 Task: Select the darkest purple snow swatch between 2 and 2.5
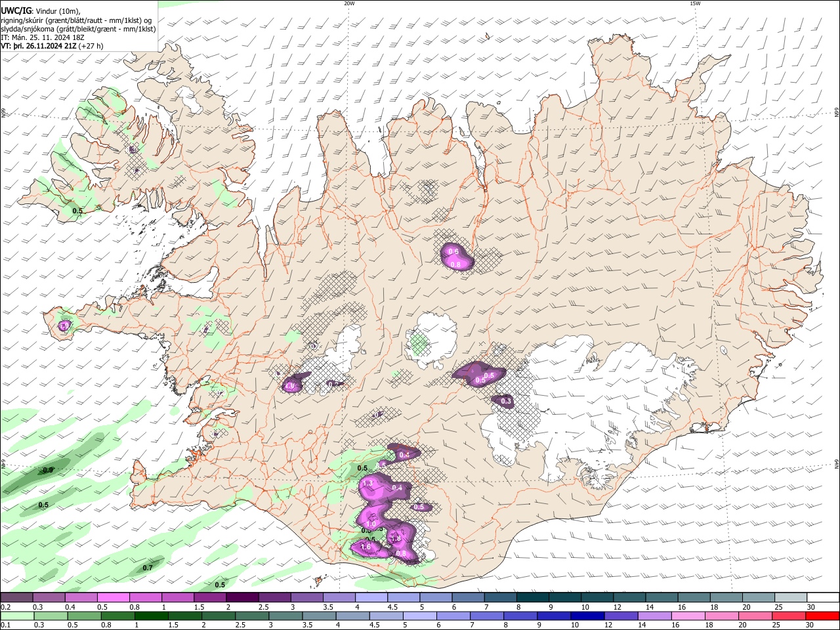pyautogui.click(x=241, y=598)
